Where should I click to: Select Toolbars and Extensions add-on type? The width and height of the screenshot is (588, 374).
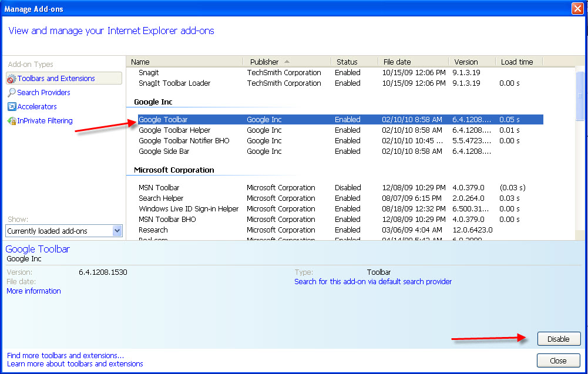64,78
